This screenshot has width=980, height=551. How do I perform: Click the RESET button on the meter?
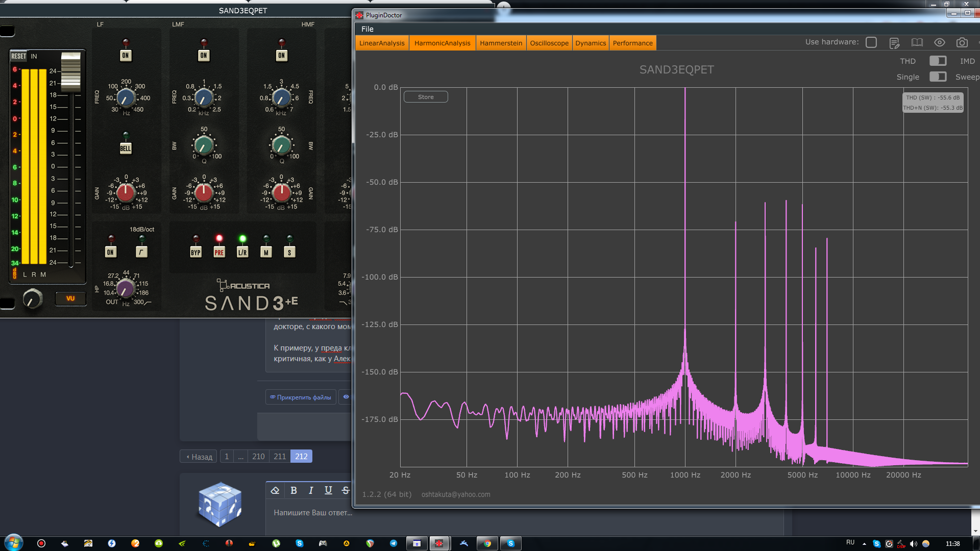18,56
